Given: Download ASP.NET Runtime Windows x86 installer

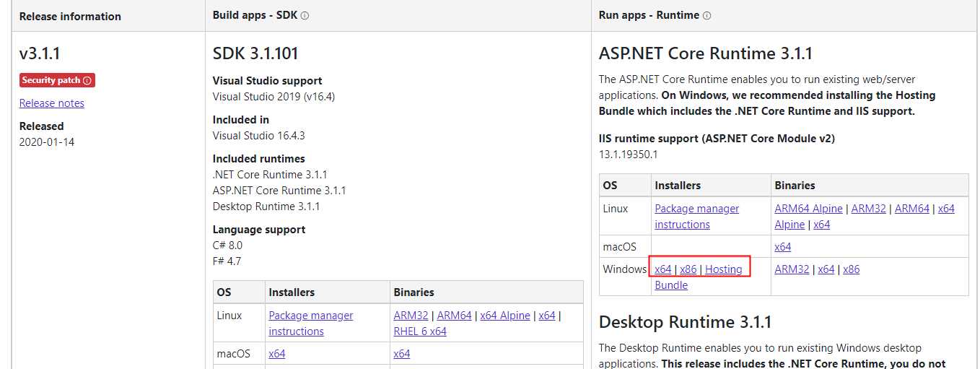Looking at the screenshot, I should [x=688, y=269].
